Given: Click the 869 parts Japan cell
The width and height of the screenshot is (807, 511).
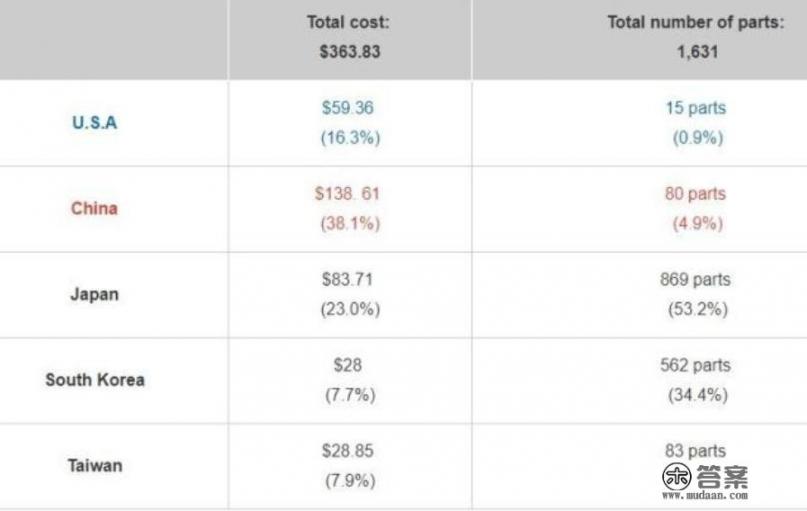Looking at the screenshot, I should (696, 294).
